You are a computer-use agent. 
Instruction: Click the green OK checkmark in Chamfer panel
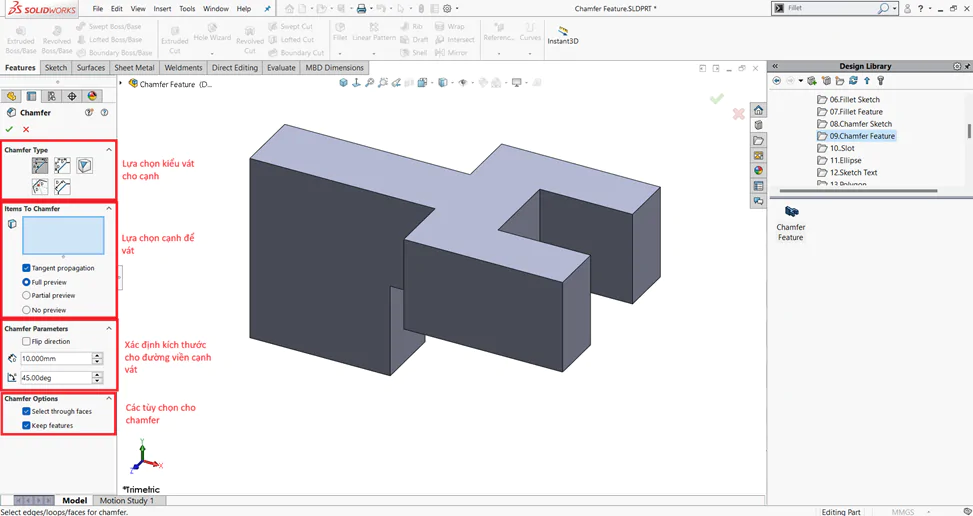click(x=9, y=129)
